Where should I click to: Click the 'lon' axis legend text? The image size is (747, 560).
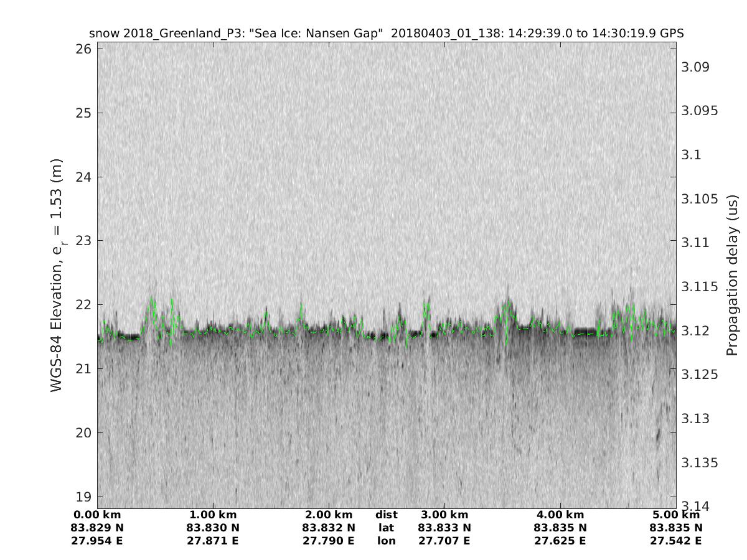[x=386, y=541]
